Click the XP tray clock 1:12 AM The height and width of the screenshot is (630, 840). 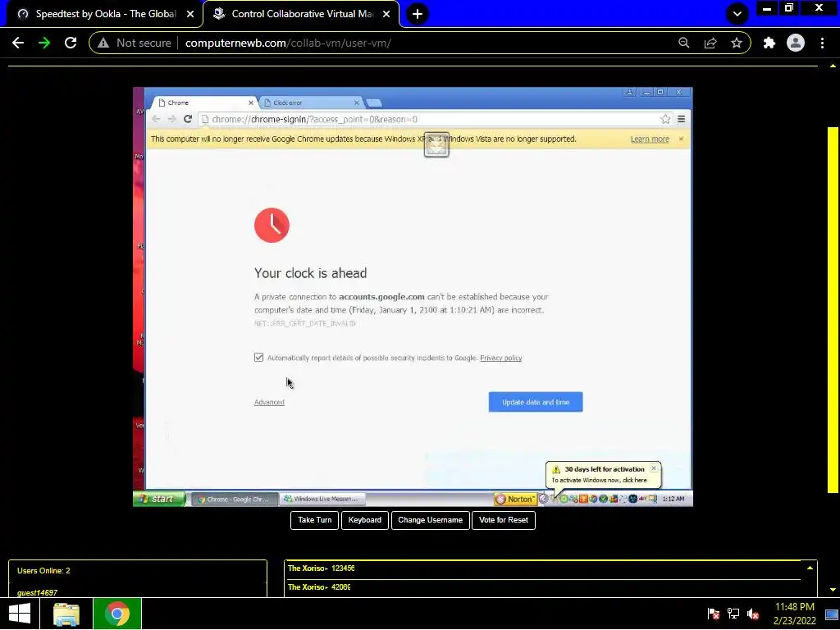pos(673,499)
